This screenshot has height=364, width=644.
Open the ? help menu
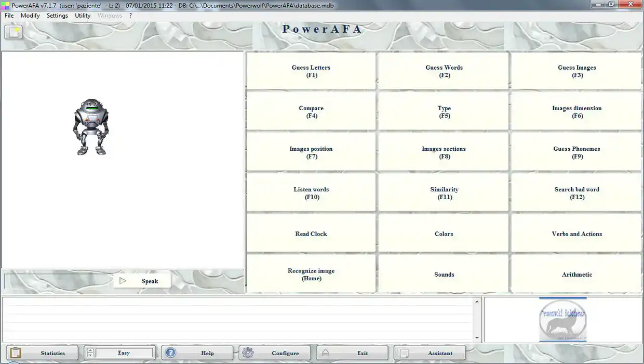[131, 16]
